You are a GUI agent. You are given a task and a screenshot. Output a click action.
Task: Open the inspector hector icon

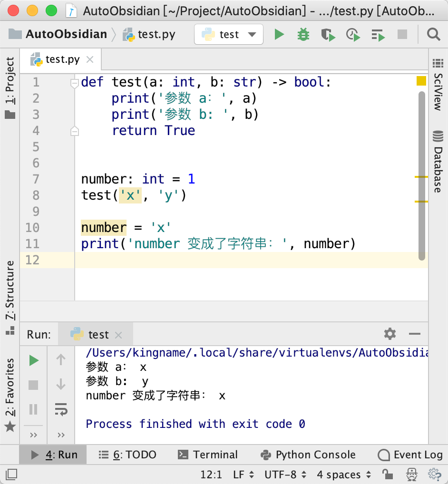pyautogui.click(x=411, y=474)
